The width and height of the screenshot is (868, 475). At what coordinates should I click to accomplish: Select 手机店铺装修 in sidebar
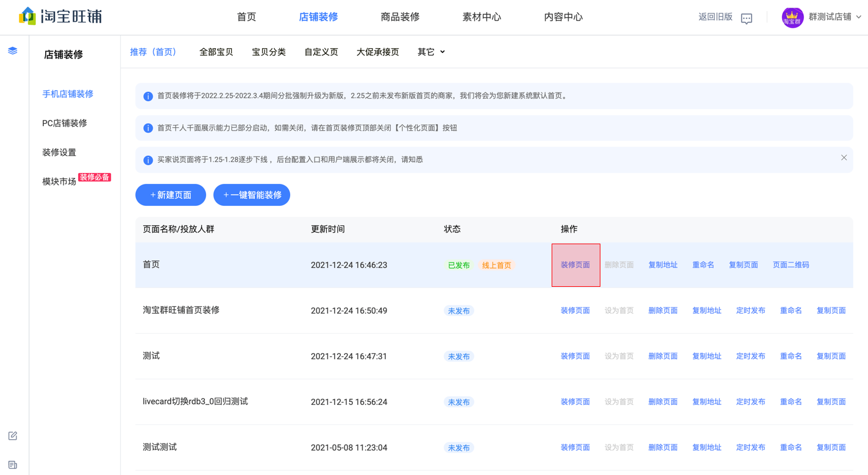(x=68, y=94)
